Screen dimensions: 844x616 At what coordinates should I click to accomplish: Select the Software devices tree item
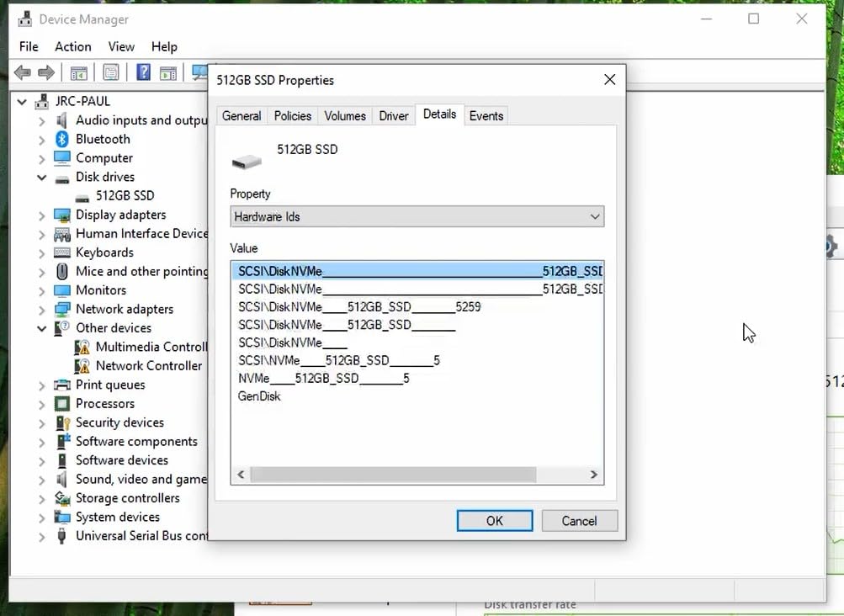122,460
